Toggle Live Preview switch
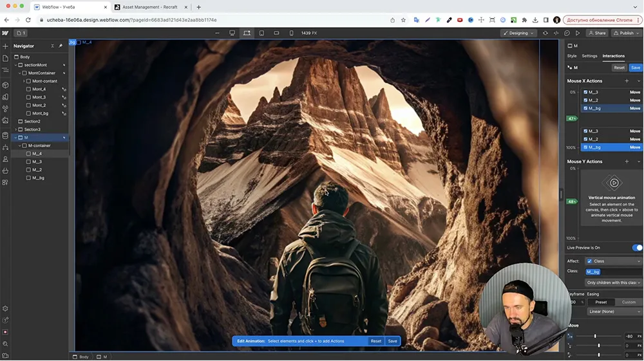Screen dimensions: 644x361 636,248
